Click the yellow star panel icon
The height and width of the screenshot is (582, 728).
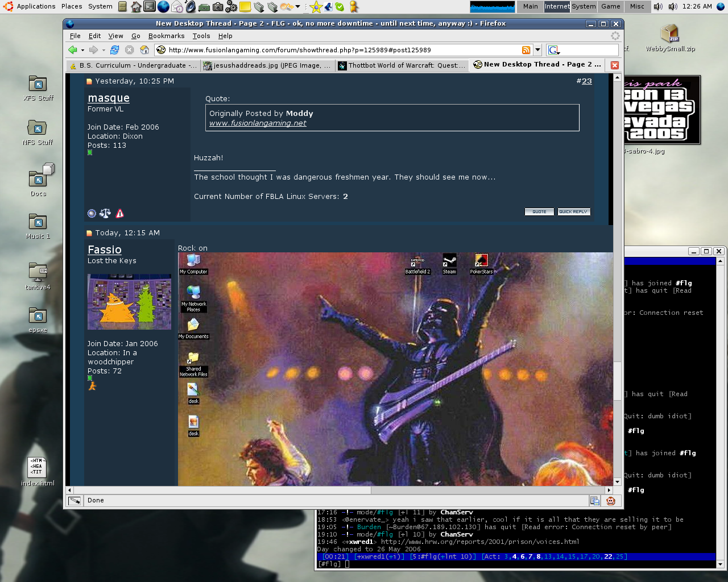(x=316, y=7)
